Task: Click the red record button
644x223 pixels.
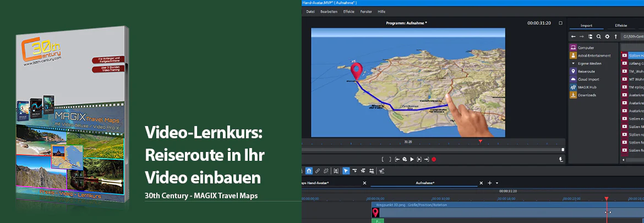Action: [434, 159]
